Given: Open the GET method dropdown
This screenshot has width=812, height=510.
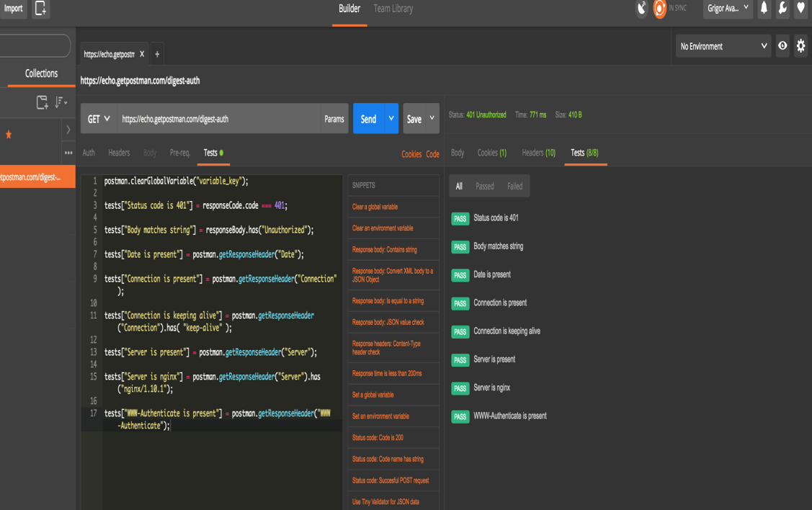Looking at the screenshot, I should [99, 119].
